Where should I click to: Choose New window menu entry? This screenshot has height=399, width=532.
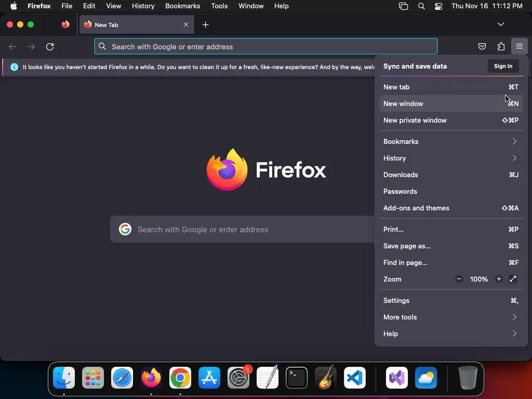pos(451,103)
